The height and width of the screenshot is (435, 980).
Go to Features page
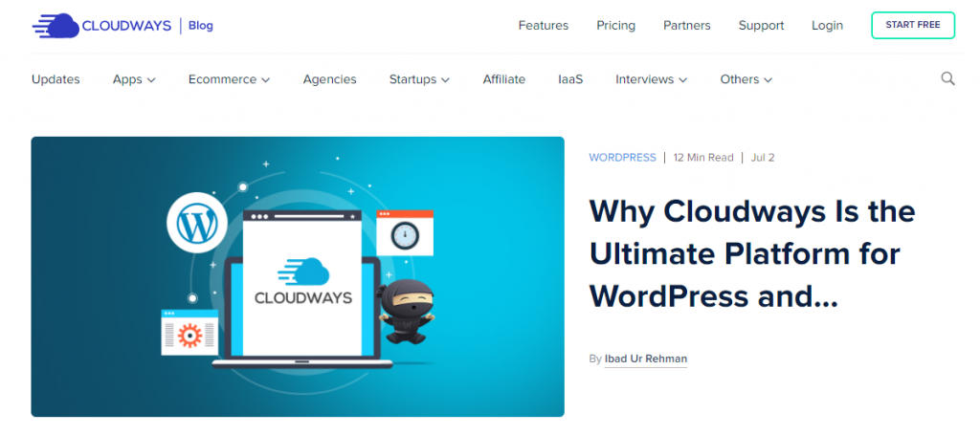pyautogui.click(x=544, y=26)
